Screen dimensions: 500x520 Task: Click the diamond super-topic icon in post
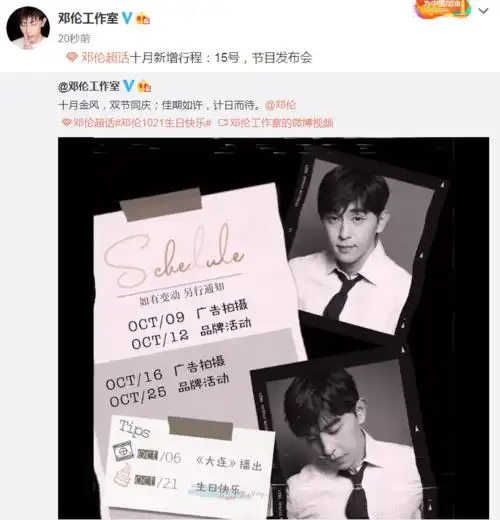pyautogui.click(x=72, y=57)
